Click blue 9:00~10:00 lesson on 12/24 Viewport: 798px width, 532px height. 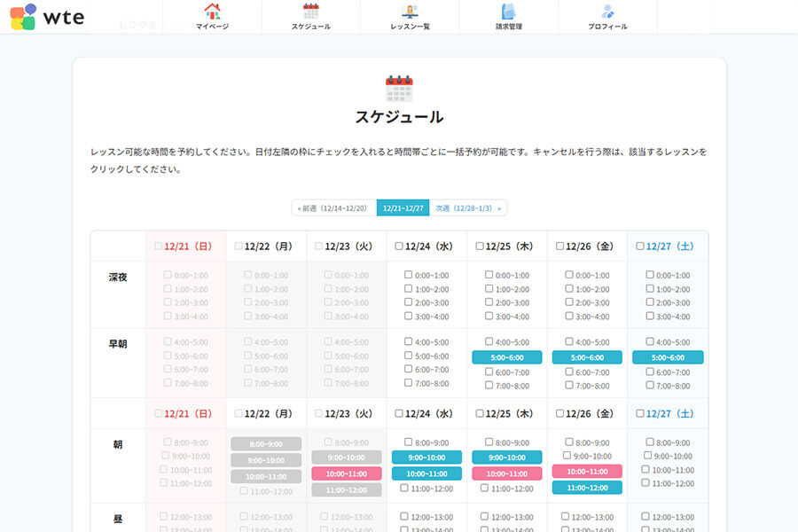click(x=426, y=458)
